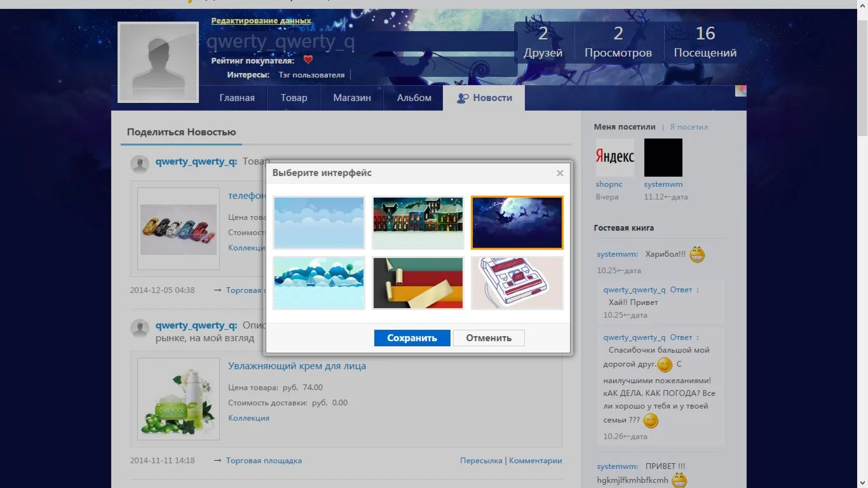The width and height of the screenshot is (868, 488).
Task: Click the theme picker icon beside the tabs
Action: 740,90
